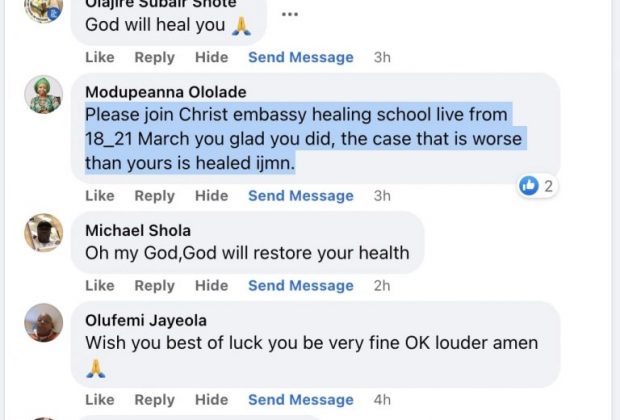Hide the "God will heal you" comment
The width and height of the screenshot is (620, 420).
click(x=211, y=58)
